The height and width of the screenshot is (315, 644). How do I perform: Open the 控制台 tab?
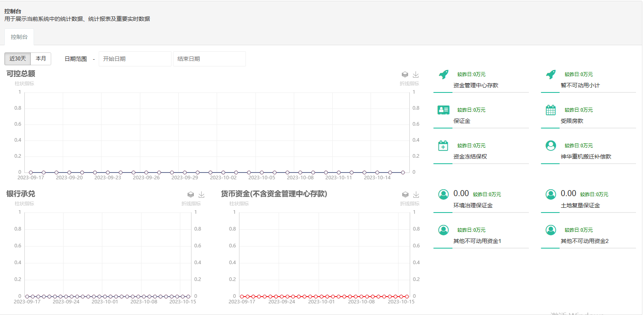(19, 37)
